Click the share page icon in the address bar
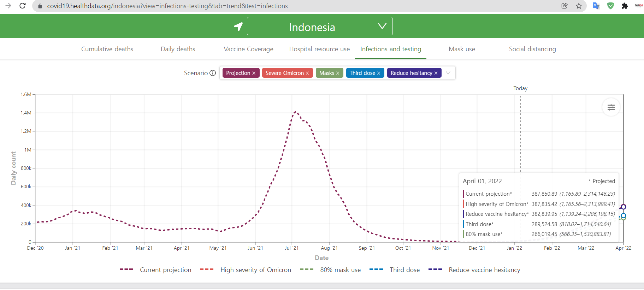The image size is (644, 290). [x=565, y=6]
